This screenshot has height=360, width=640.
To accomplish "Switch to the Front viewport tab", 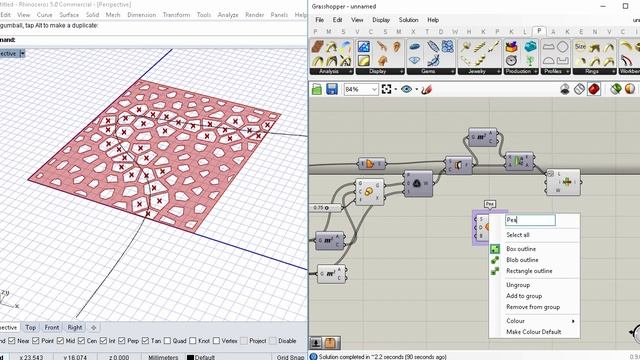I will [52, 327].
